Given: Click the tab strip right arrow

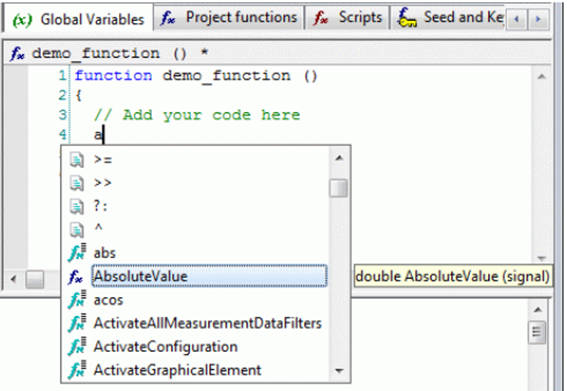Looking at the screenshot, I should click(538, 19).
